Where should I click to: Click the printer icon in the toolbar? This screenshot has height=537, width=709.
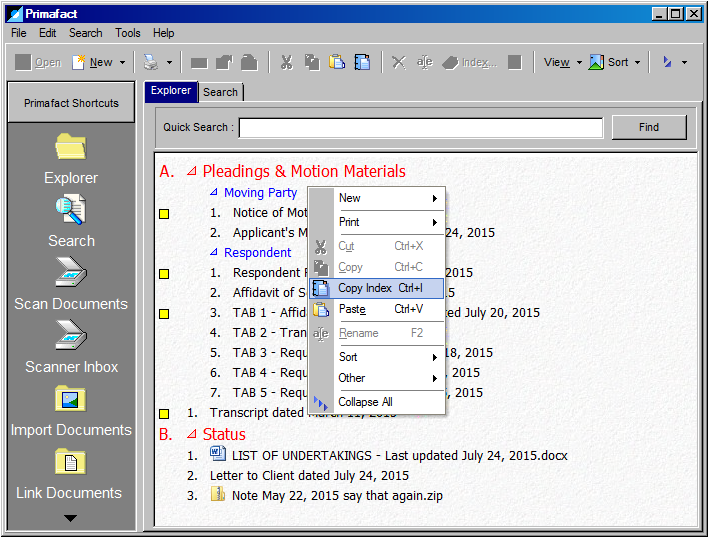point(151,62)
